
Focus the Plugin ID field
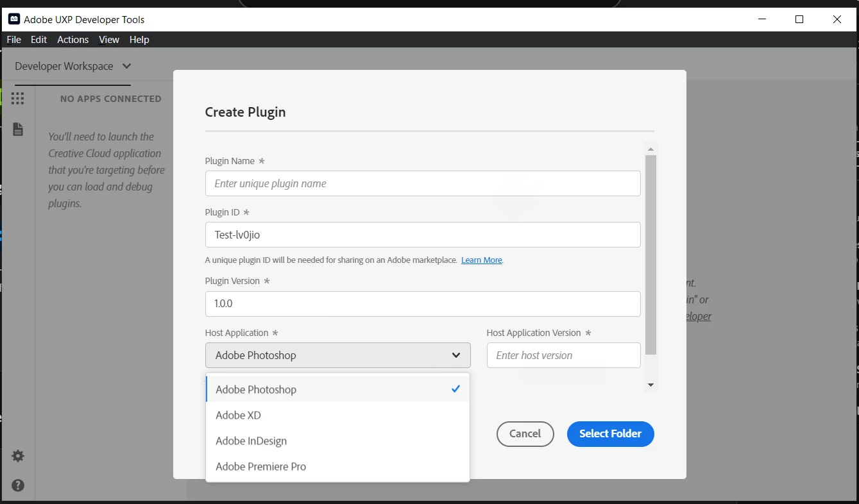pyautogui.click(x=423, y=235)
